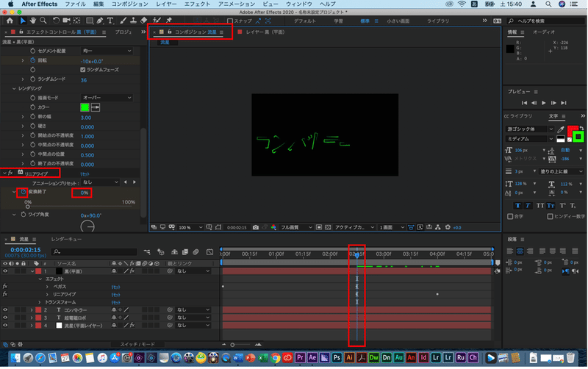Hide layer 1 黒(平面) eye
The height and width of the screenshot is (369, 588).
tap(5, 271)
